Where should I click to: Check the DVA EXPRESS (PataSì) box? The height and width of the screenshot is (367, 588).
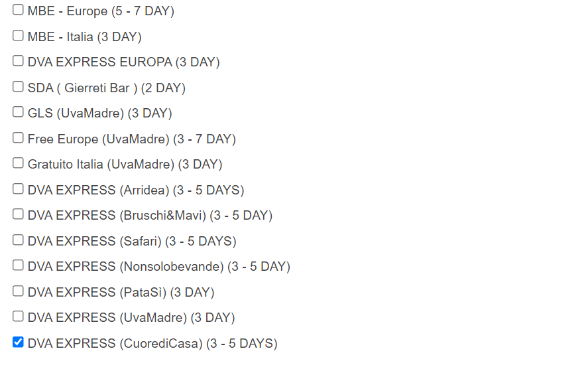coord(18,291)
